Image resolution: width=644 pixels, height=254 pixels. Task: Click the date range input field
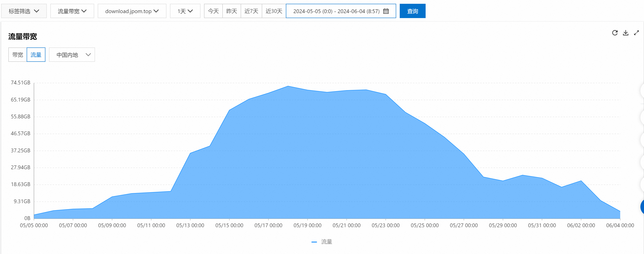pyautogui.click(x=336, y=11)
